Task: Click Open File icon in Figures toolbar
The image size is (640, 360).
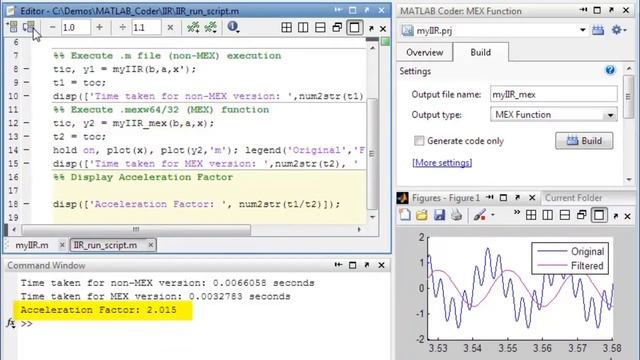Action: coord(422,215)
